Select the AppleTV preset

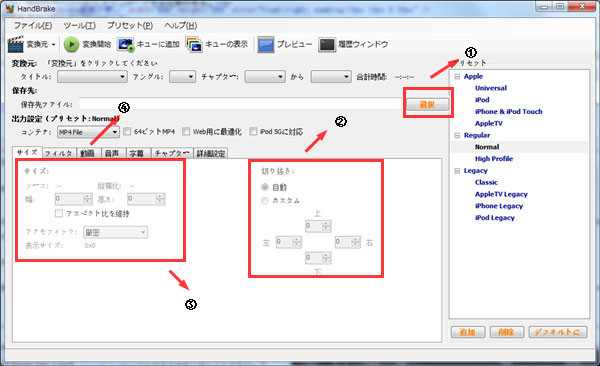pos(489,124)
